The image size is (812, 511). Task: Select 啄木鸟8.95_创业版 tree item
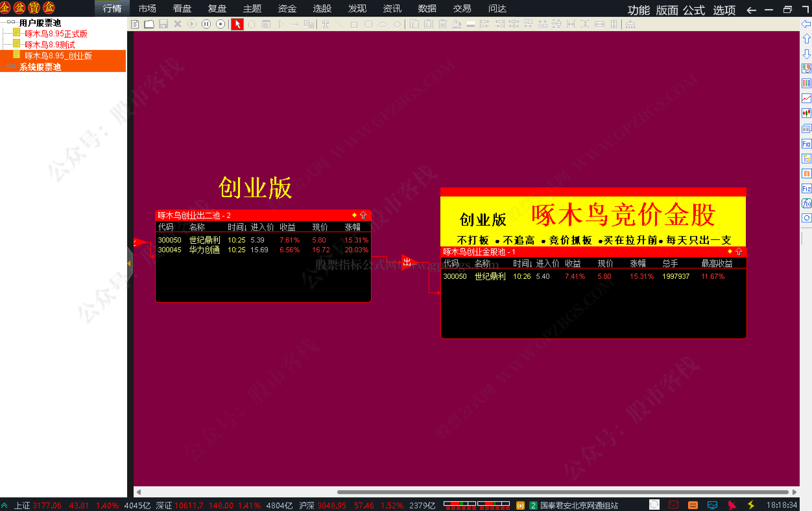pos(58,56)
